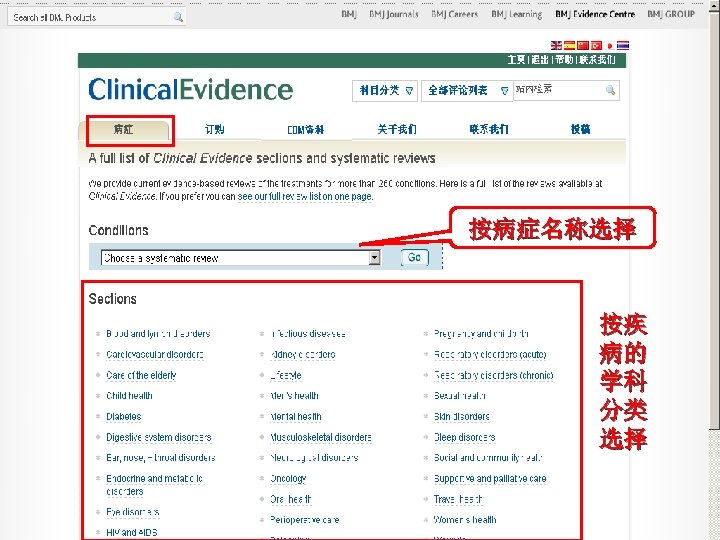Open BMJ Journals in the top bar
This screenshot has height=540, width=720.
click(394, 14)
